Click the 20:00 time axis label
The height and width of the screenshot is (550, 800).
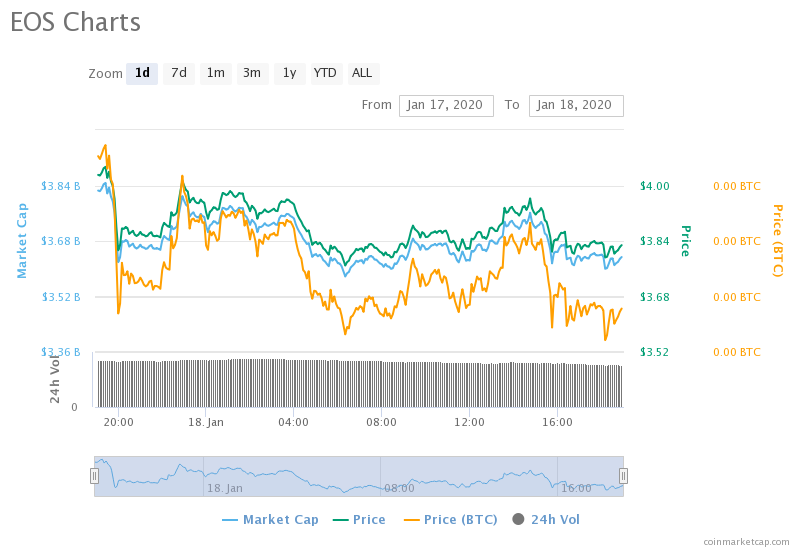click(118, 422)
